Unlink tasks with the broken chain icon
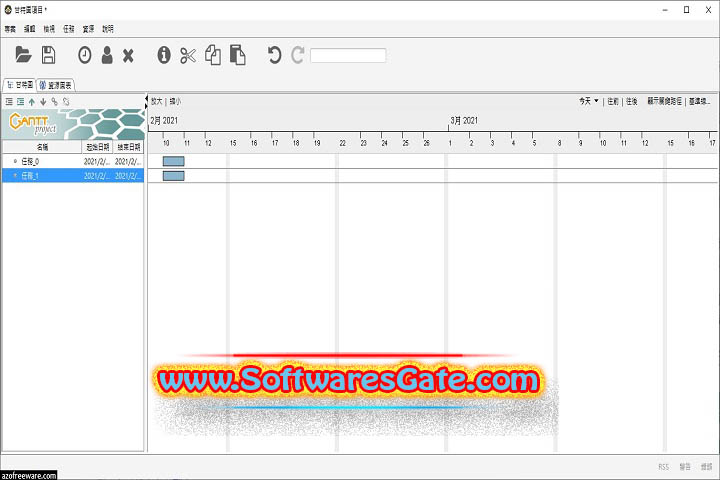Viewport: 720px width, 480px height. (66, 102)
